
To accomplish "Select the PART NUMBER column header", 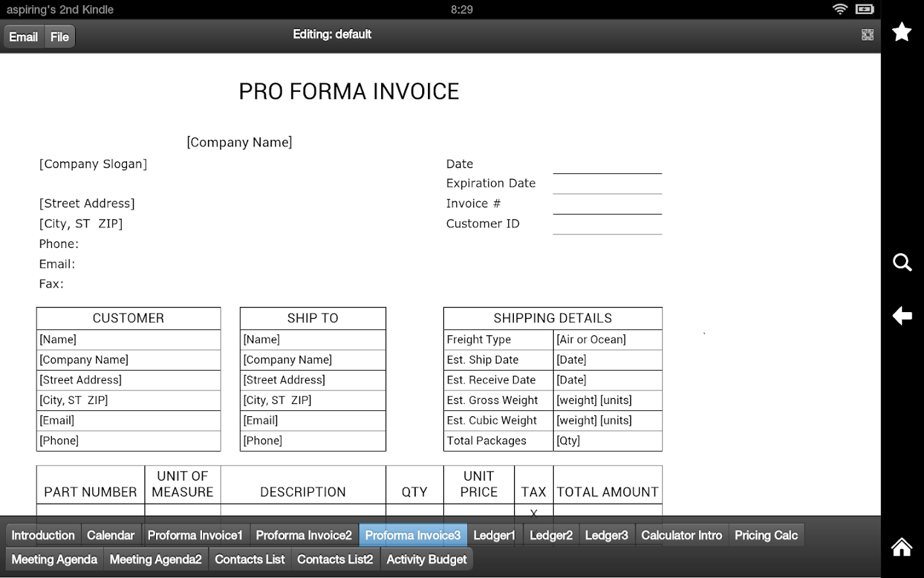I will pyautogui.click(x=90, y=485).
